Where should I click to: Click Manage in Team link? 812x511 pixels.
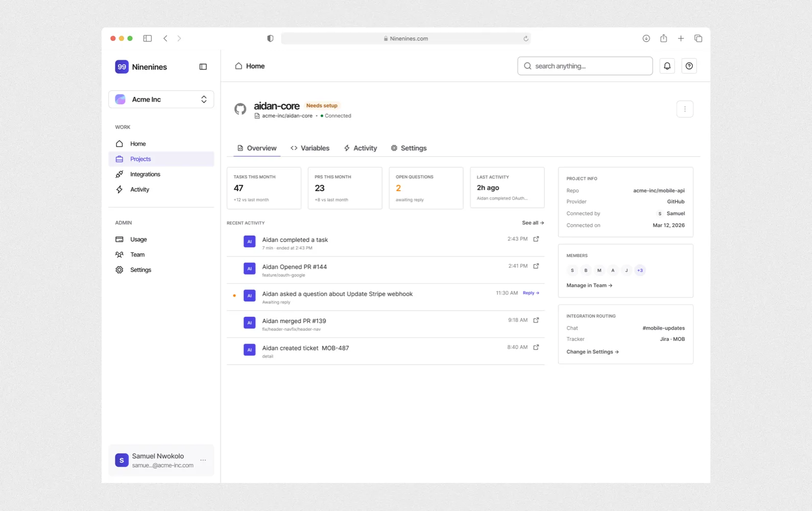(x=589, y=286)
